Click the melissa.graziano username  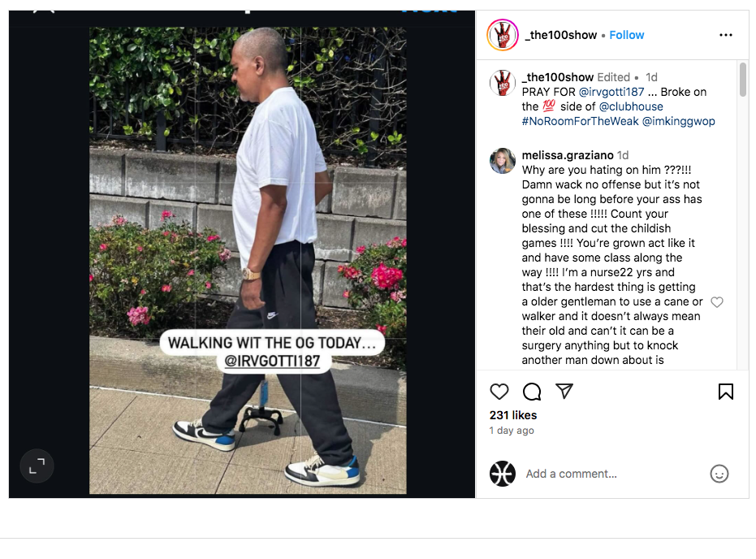pyautogui.click(x=568, y=155)
